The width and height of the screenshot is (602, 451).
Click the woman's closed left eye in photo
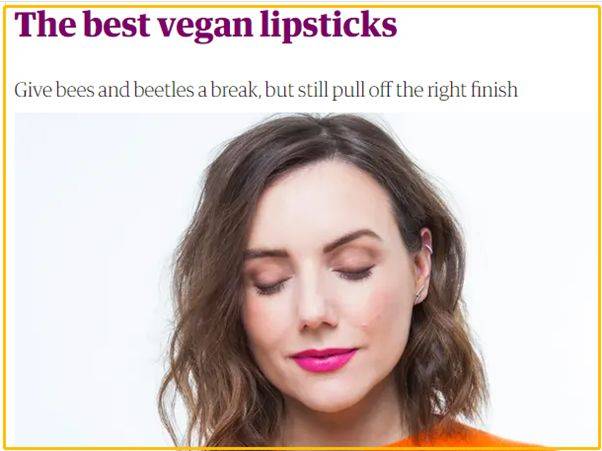(354, 273)
